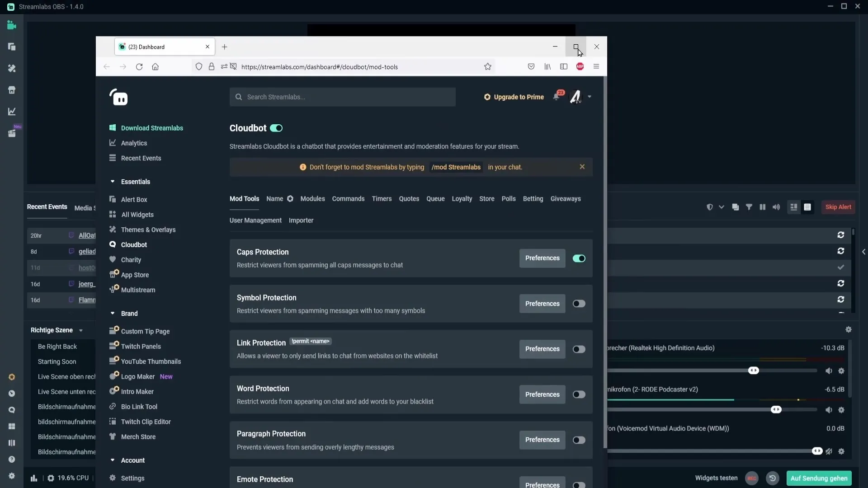The height and width of the screenshot is (488, 868).
Task: Open the Commands tab
Action: coord(348,199)
